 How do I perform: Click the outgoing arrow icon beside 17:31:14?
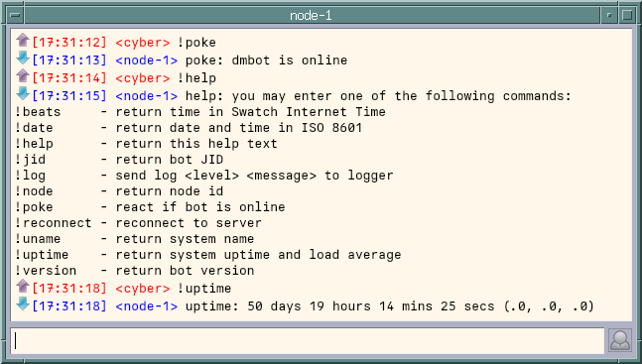23,75
